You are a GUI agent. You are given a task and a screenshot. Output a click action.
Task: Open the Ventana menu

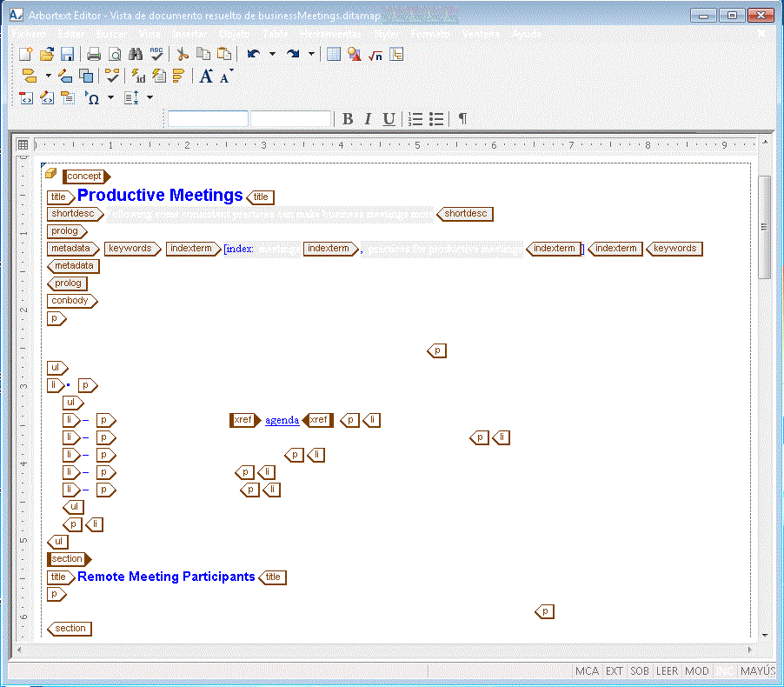pyautogui.click(x=481, y=34)
